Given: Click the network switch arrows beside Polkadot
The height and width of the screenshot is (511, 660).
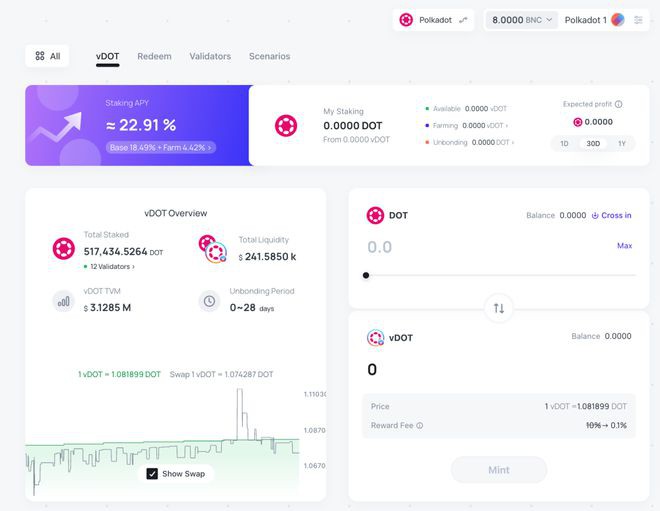Looking at the screenshot, I should [463, 20].
